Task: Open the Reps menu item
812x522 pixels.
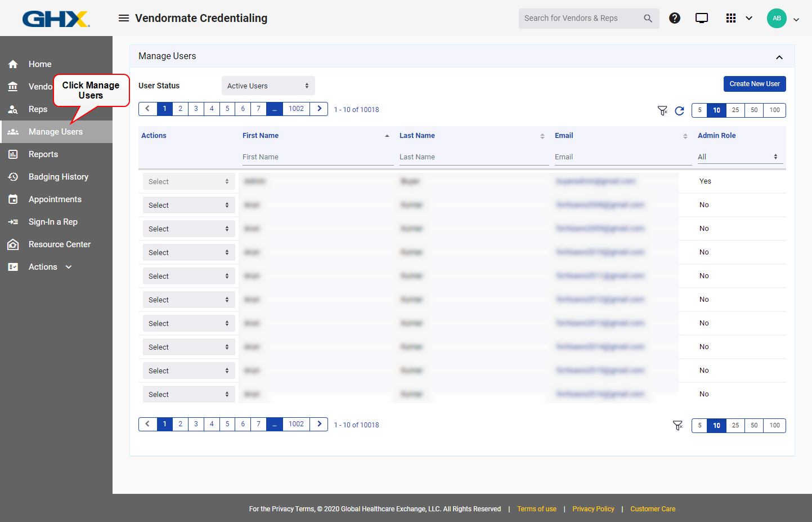Action: point(38,109)
